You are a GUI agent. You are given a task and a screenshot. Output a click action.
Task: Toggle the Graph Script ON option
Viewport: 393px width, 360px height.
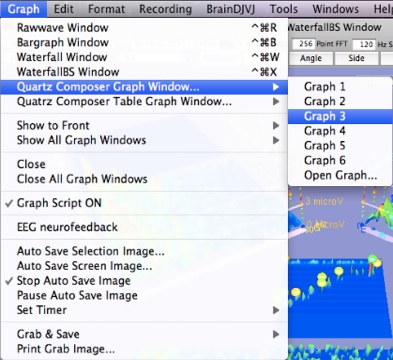tap(145, 203)
